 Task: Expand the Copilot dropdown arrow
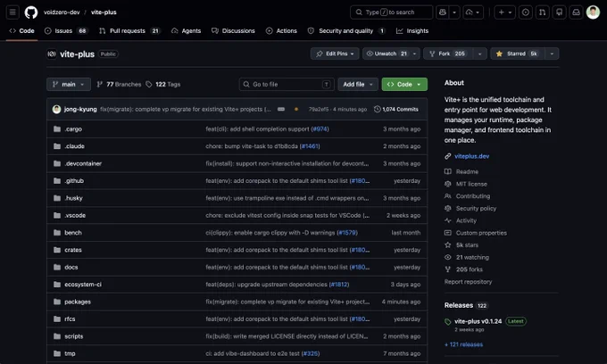[x=454, y=12]
